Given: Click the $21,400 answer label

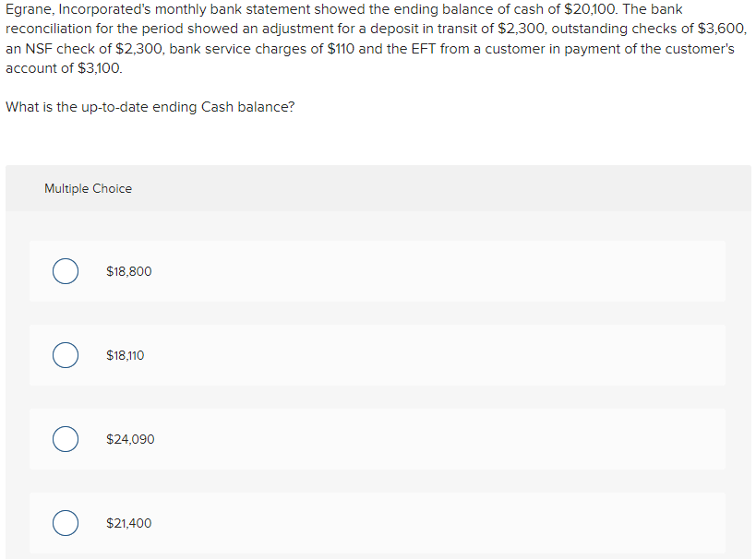Looking at the screenshot, I should tap(128, 523).
